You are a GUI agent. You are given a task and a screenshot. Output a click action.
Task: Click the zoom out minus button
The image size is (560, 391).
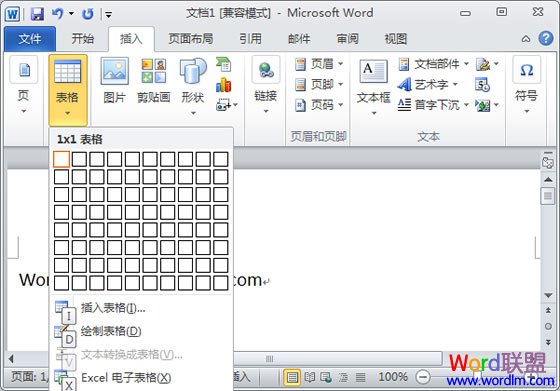(423, 377)
